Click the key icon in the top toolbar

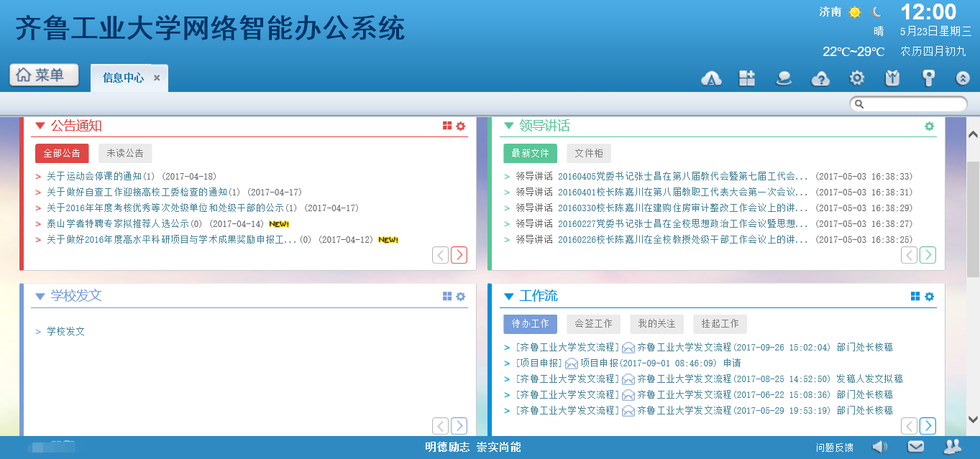pos(928,78)
